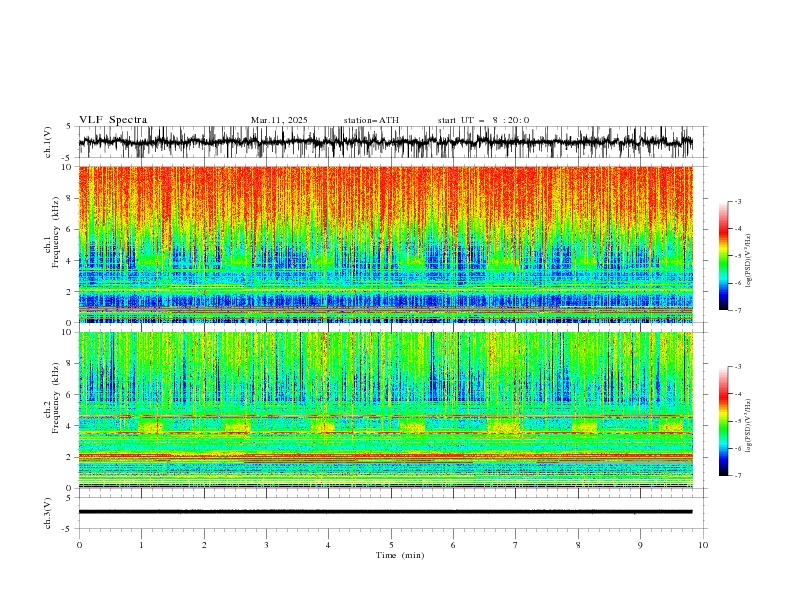Click time axis tick label '5'
Image resolution: width=792 pixels, height=612 pixels.
391,545
